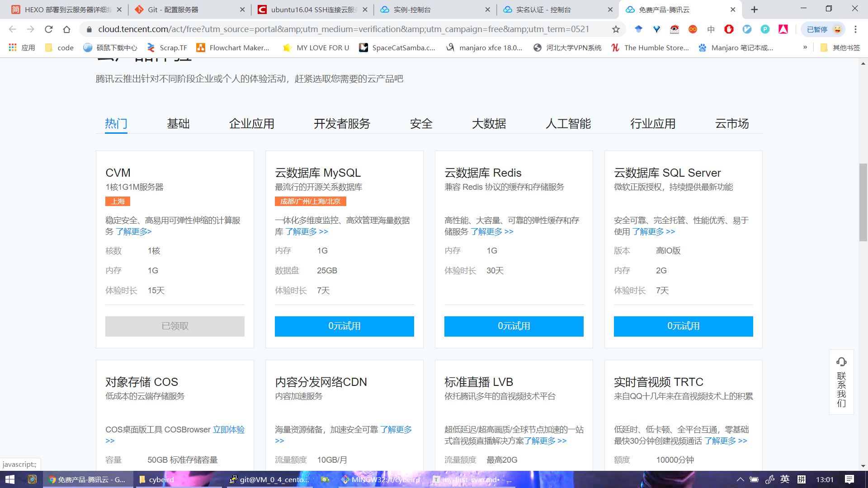Image resolution: width=868 pixels, height=488 pixels.
Task: Go to the browser home page icon
Action: point(67,29)
